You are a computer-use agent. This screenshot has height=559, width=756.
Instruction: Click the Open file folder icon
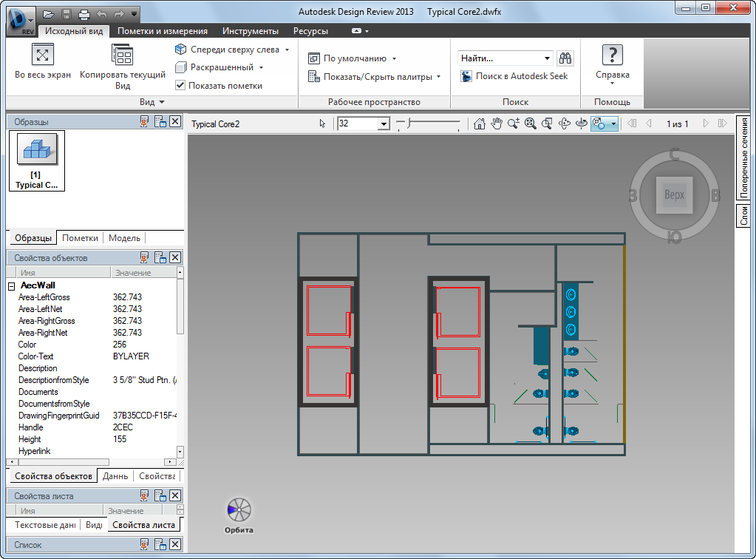(x=48, y=14)
